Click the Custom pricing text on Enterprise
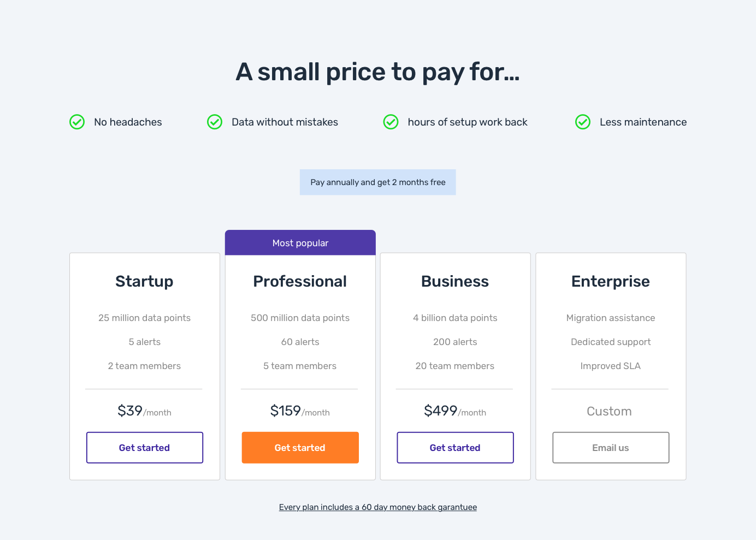756x540 pixels. (x=609, y=411)
